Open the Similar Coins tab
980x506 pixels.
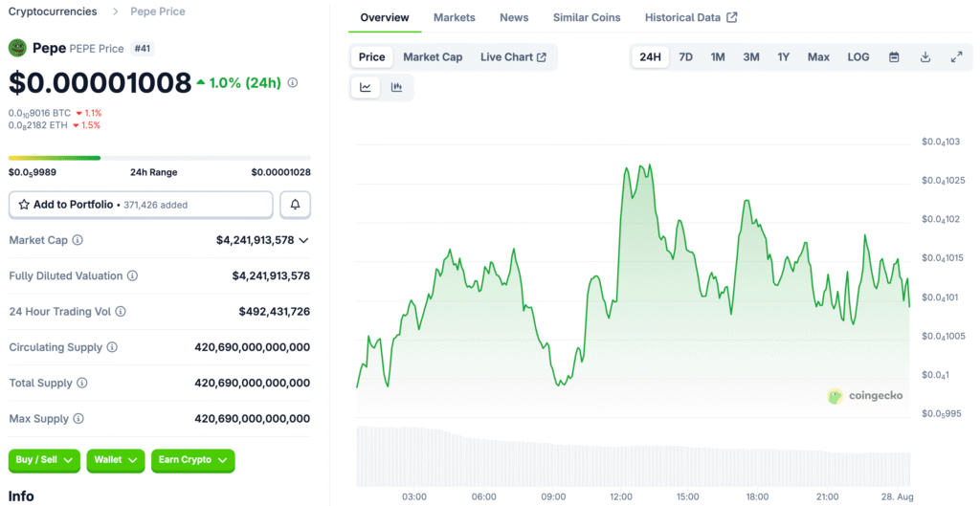tap(587, 17)
